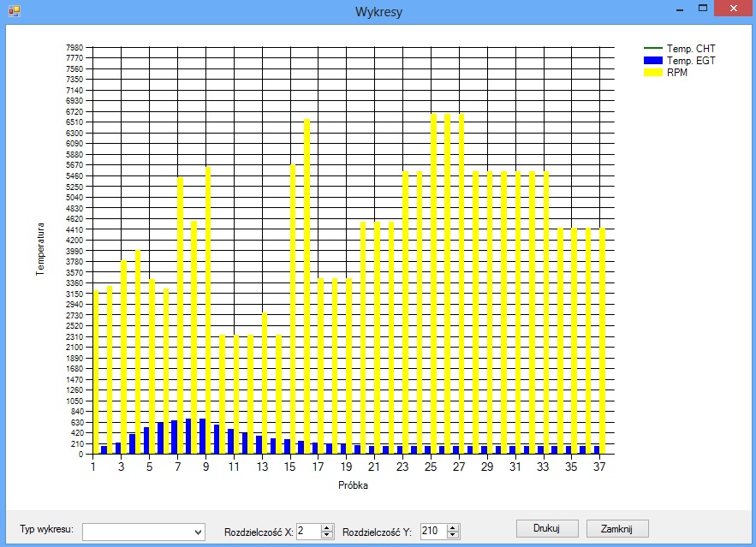This screenshot has height=547, width=756.
Task: Decrease Rozdzielczość X with the down arrow
Action: point(326,536)
